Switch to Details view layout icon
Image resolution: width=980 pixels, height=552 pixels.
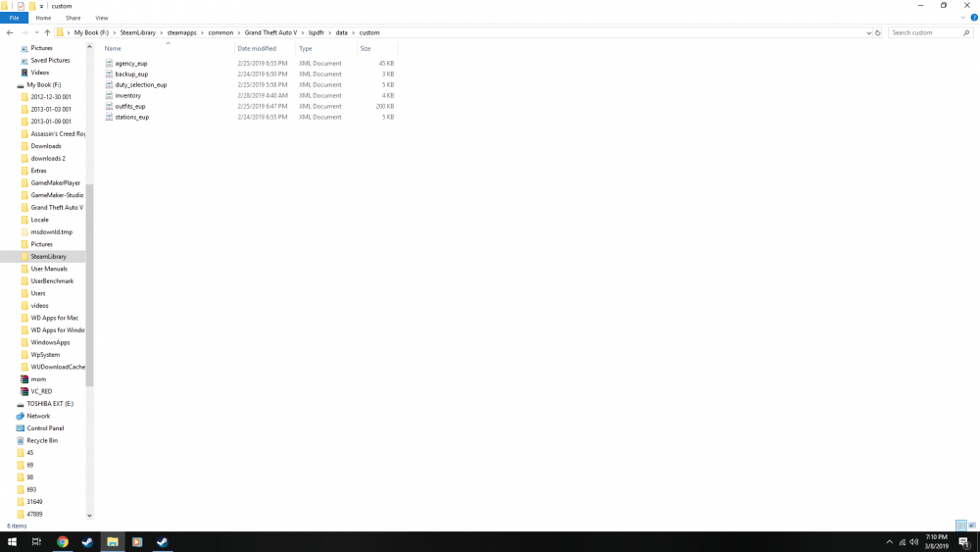point(961,526)
